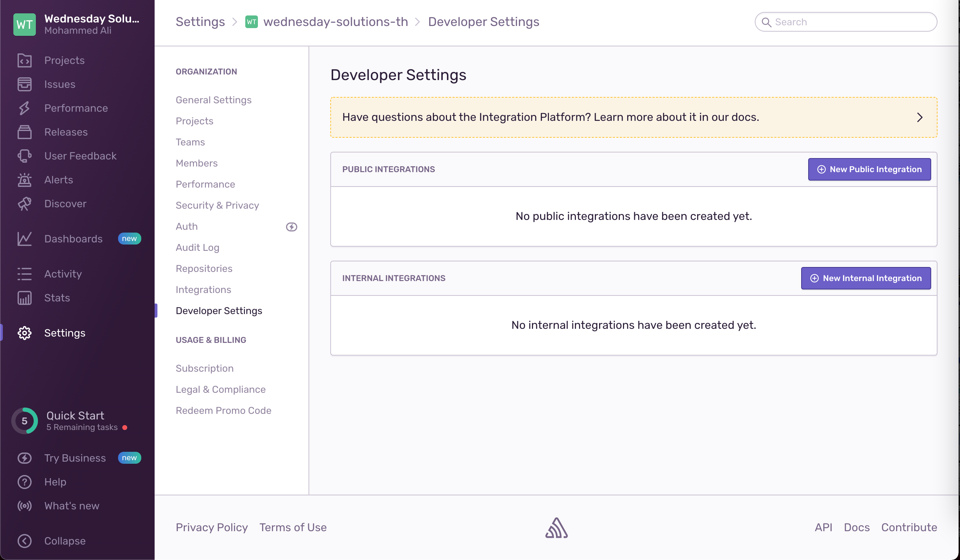The width and height of the screenshot is (960, 560).
Task: Select Audit Log in settings menu
Action: click(197, 248)
